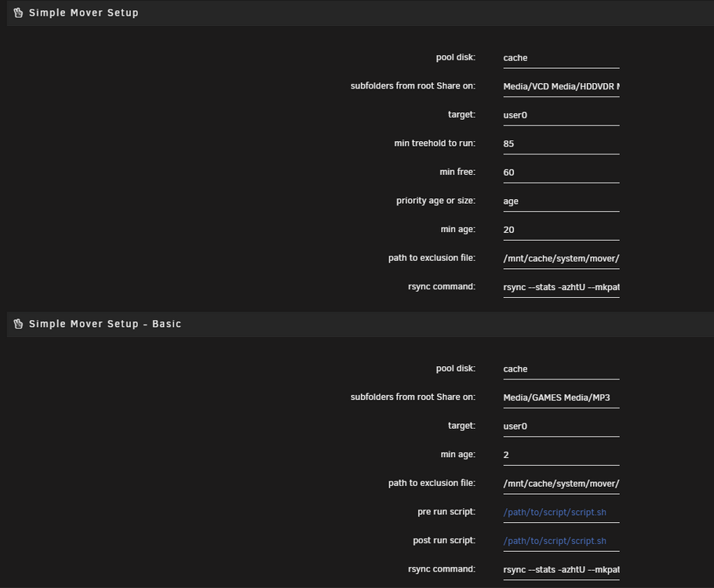Edit subfolders field containing Media/GAMES
The image size is (714, 588).
[561, 398]
